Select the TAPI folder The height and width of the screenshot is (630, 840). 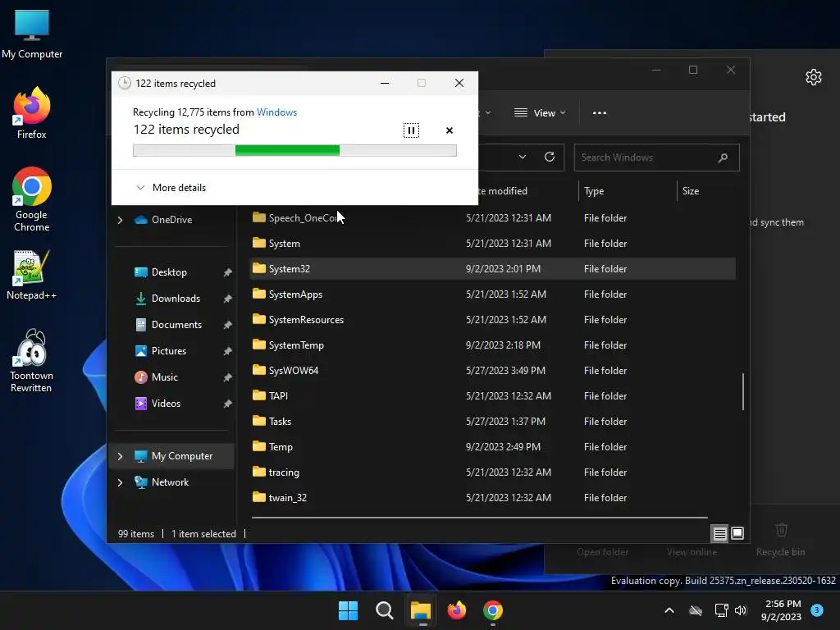(492, 396)
